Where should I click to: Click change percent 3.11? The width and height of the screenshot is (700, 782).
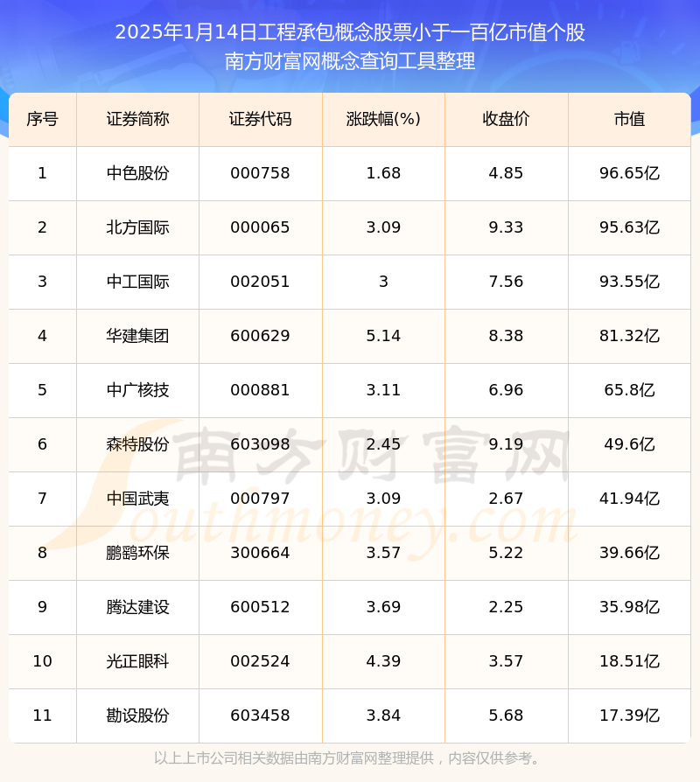pos(383,390)
